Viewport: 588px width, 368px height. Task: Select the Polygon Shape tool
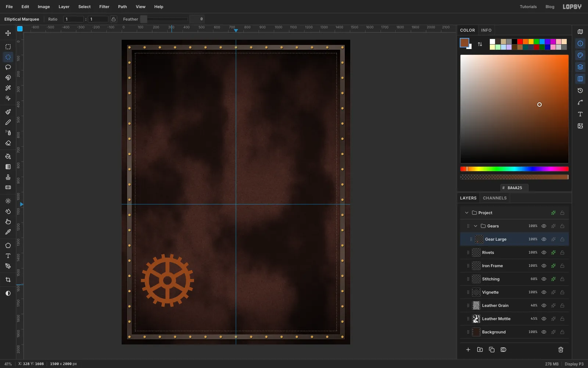[x=8, y=245]
